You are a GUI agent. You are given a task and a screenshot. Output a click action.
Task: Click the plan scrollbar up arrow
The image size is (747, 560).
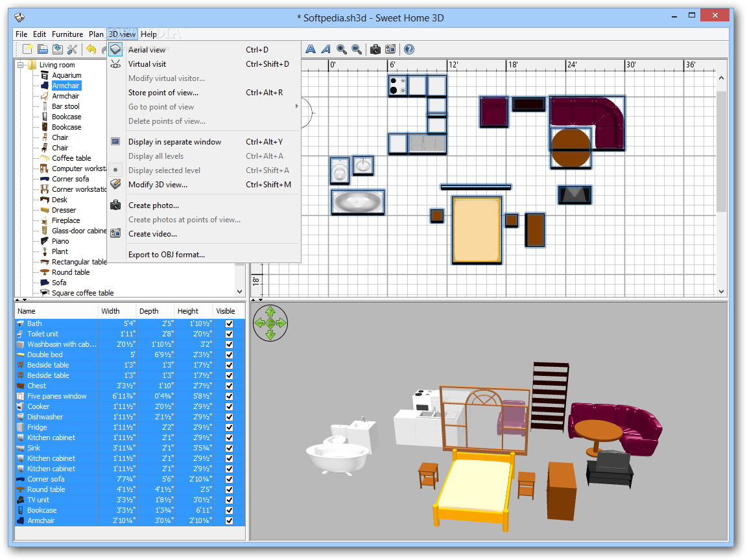tap(721, 78)
